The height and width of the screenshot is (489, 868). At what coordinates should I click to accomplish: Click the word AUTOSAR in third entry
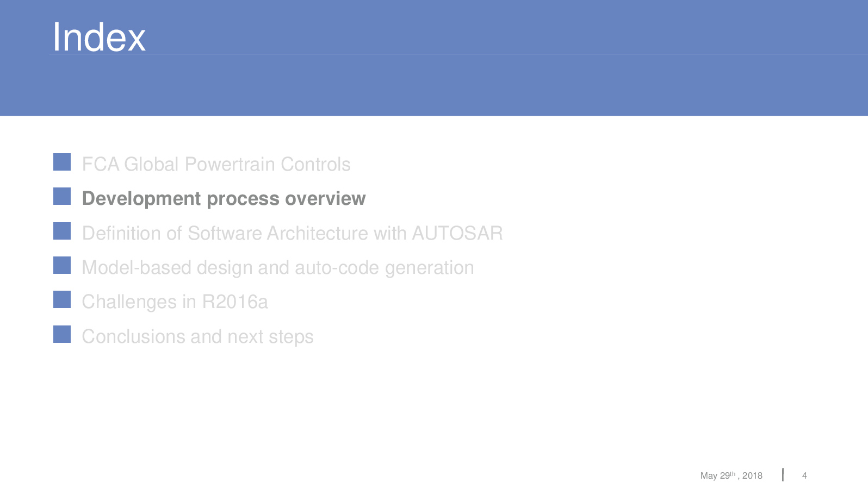coord(457,233)
